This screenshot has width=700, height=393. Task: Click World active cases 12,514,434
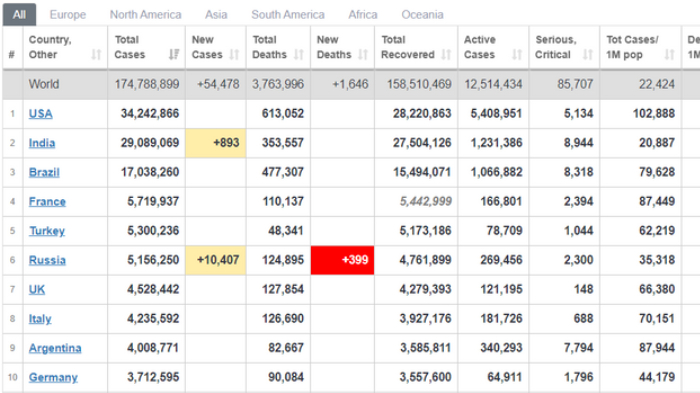click(x=493, y=84)
